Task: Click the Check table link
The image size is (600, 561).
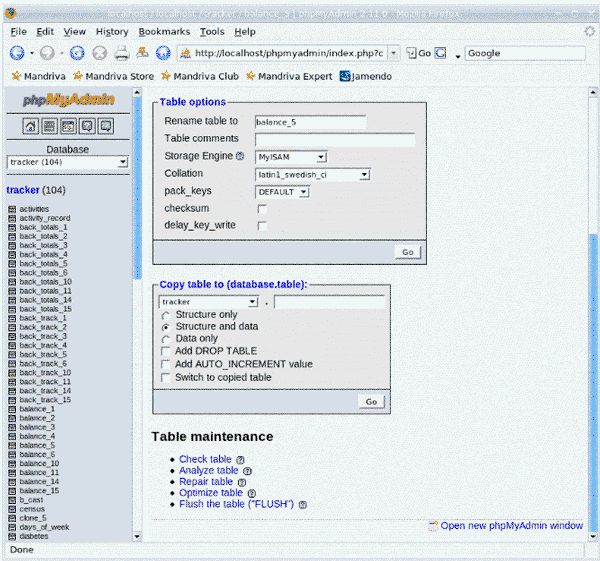Action: pos(205,459)
